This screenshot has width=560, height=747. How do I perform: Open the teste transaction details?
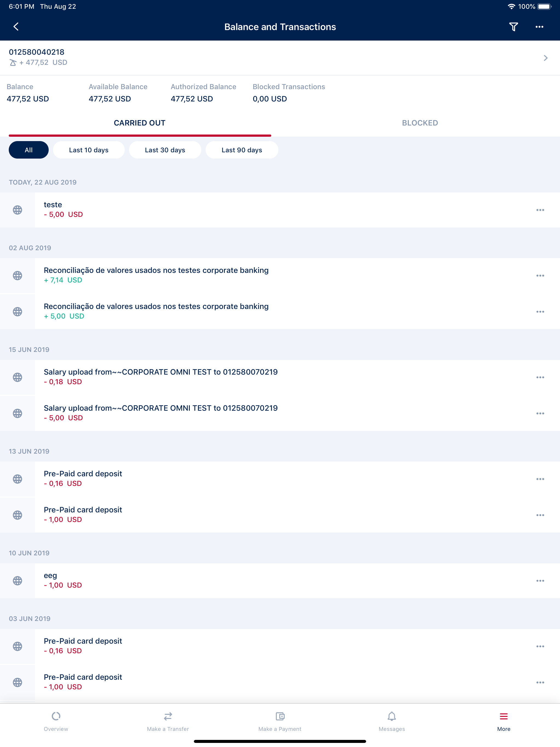[280, 210]
